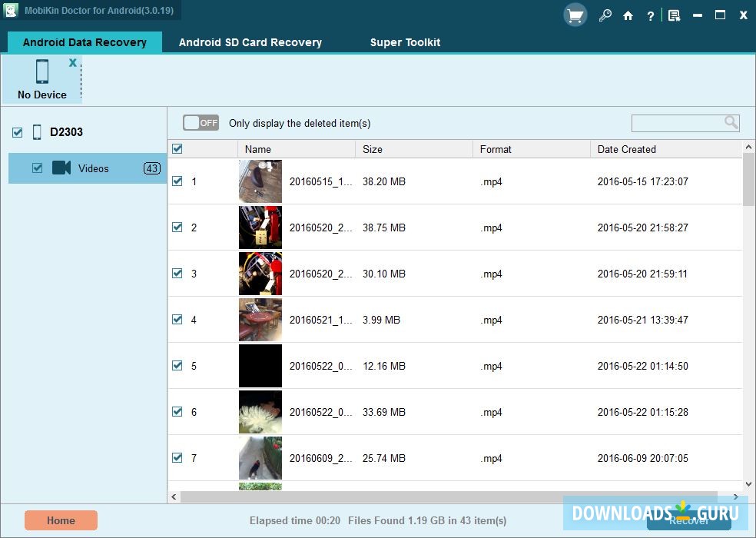This screenshot has width=756, height=538.
Task: Switch to Android SD Card Recovery tab
Action: 250,42
